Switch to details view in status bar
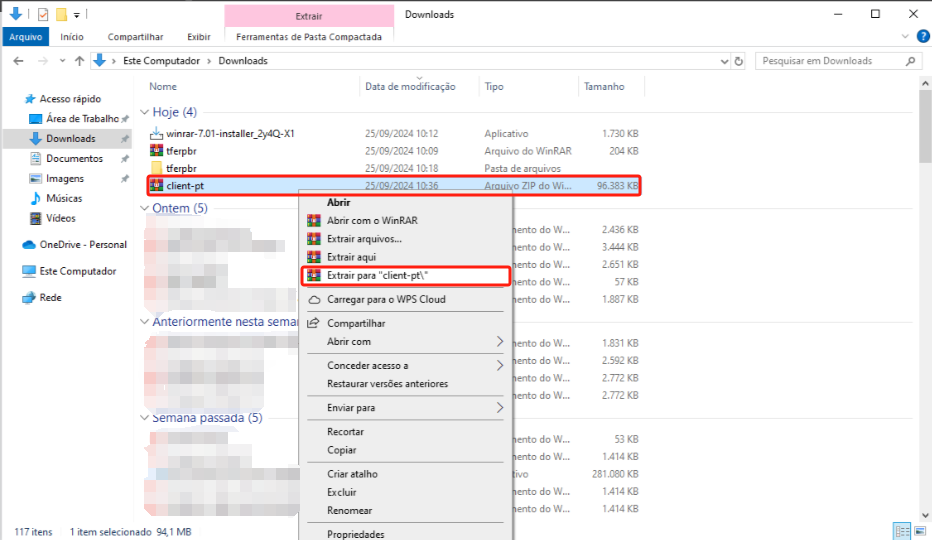Screen dimensions: 932x540 (x=901, y=531)
